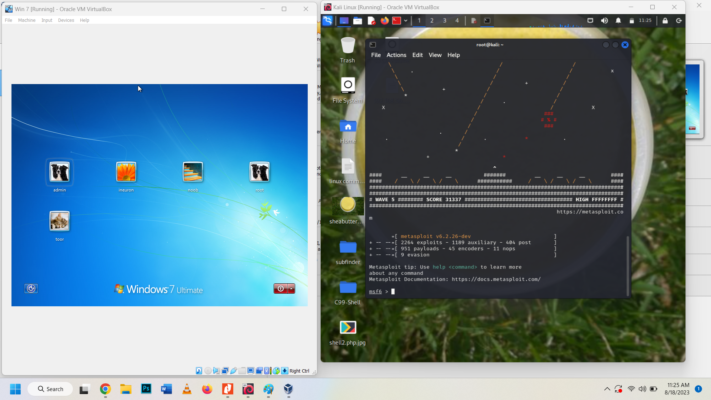The image size is (711, 400).
Task: Open the red terminal launcher in Kali panel
Action: tap(396, 20)
